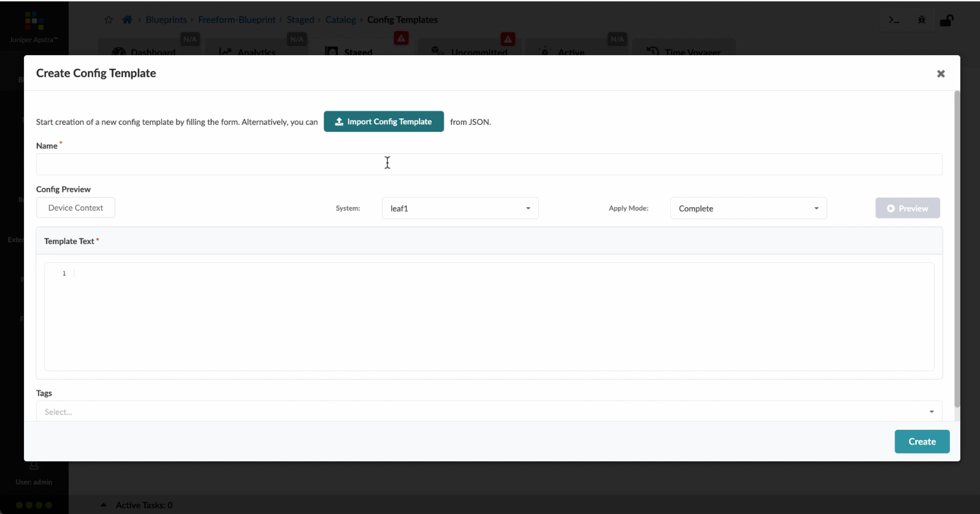Expand the Active Tasks panel arrow

(104, 505)
